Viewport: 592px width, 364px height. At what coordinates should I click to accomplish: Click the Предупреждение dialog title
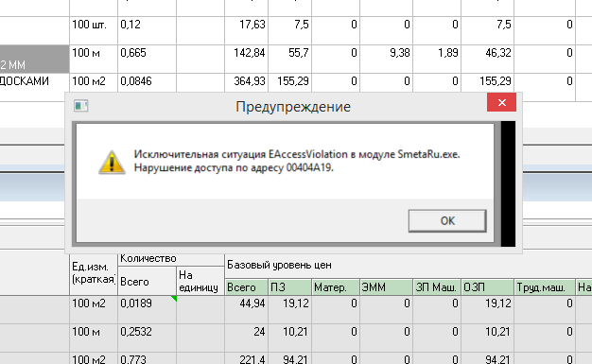(x=293, y=107)
